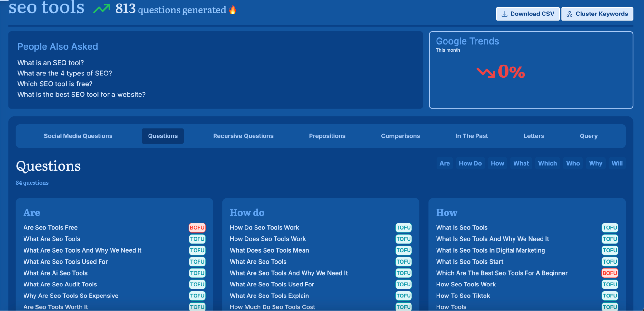Click the How Do filter chip
Image resolution: width=644 pixels, height=311 pixels.
pyautogui.click(x=470, y=163)
